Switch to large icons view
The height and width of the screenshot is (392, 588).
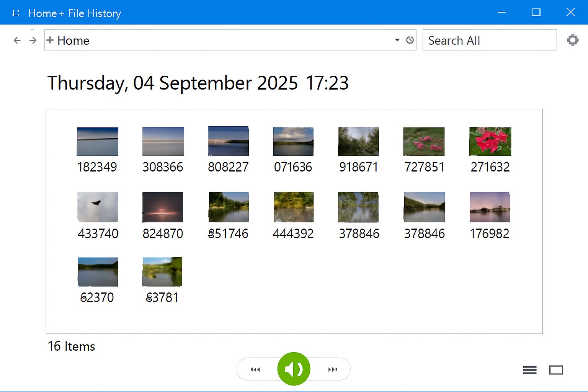coord(556,370)
